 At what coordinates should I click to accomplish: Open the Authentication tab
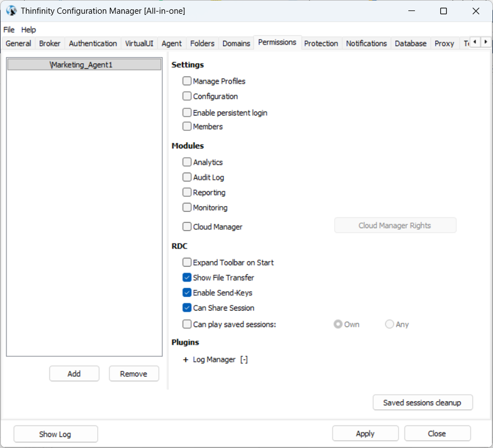[93, 43]
